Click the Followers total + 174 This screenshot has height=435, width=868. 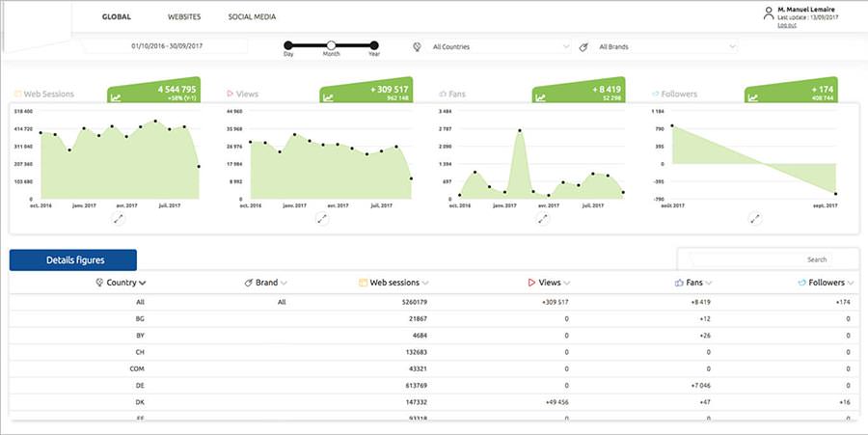[823, 89]
